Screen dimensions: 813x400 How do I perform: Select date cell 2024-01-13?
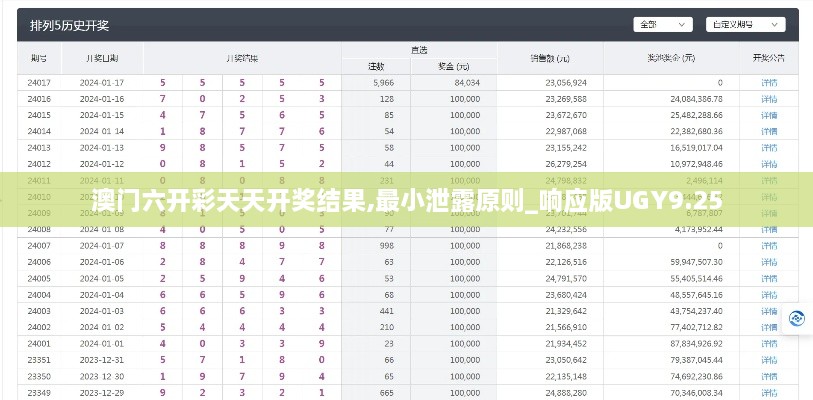coord(102,148)
